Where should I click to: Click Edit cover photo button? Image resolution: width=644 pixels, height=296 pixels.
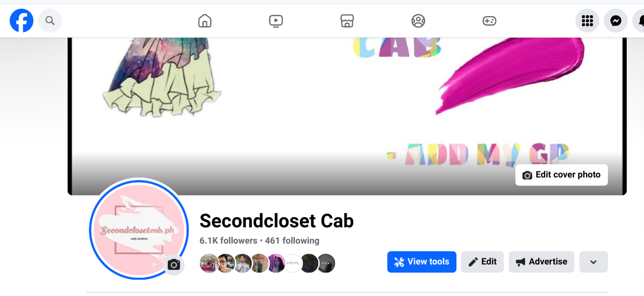[561, 175]
